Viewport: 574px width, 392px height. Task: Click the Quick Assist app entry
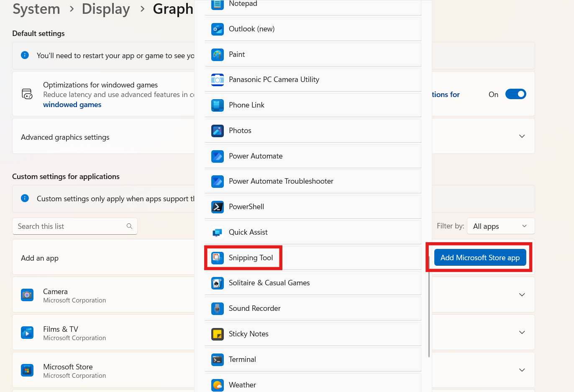pyautogui.click(x=249, y=232)
